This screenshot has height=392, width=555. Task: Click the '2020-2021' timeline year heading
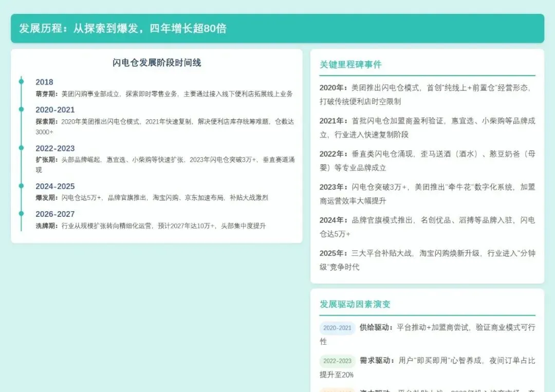(55, 109)
